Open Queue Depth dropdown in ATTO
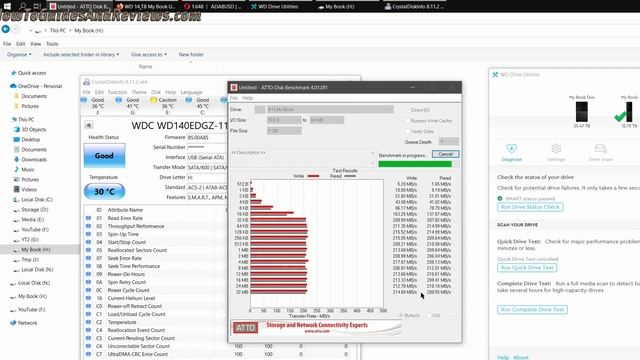The height and width of the screenshot is (360, 640). coord(449,141)
